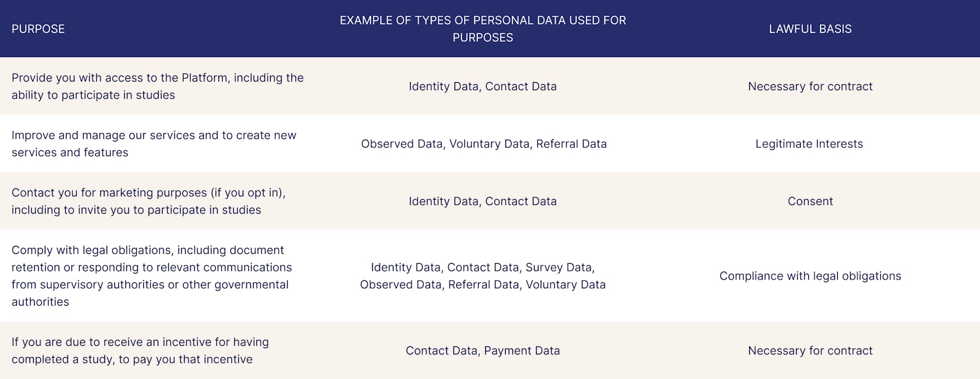Click 'If you are due to receive an incentive' cell
This screenshot has height=379, width=980.
pos(140,351)
